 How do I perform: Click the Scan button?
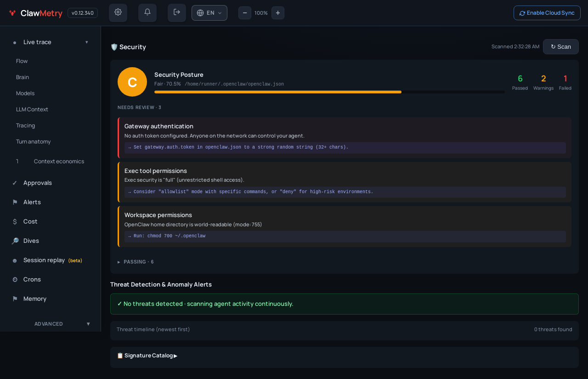561,46
